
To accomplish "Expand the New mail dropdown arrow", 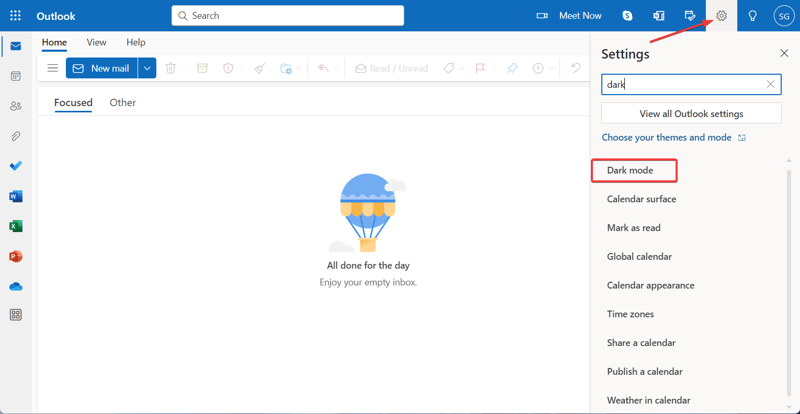I will (147, 68).
